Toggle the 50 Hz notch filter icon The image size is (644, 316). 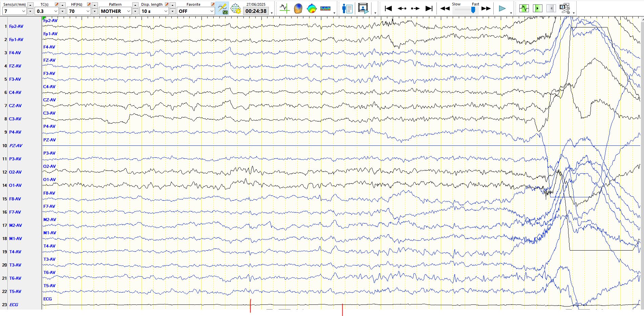pos(222,8)
